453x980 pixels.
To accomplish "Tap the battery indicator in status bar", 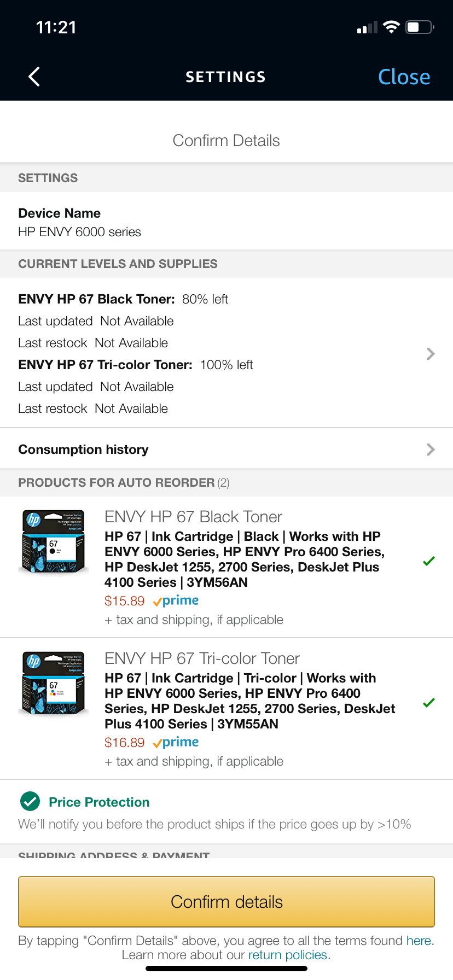I will point(418,26).
